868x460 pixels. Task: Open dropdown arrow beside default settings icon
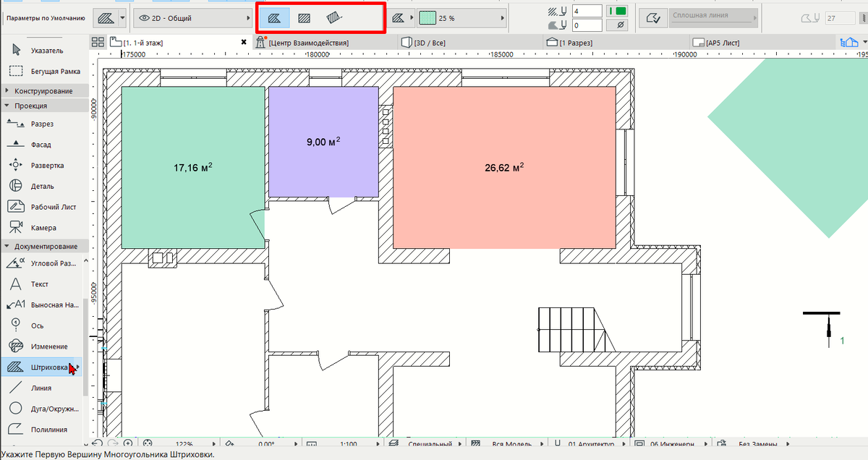click(x=123, y=17)
